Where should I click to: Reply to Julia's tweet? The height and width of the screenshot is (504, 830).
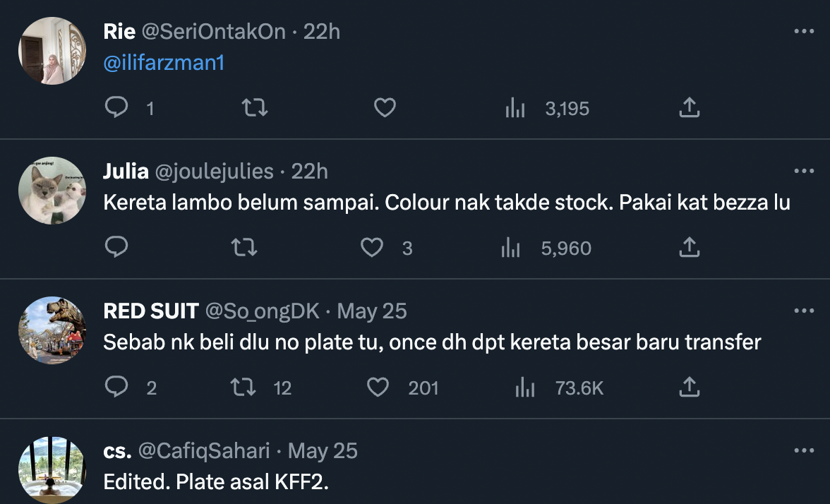[116, 248]
